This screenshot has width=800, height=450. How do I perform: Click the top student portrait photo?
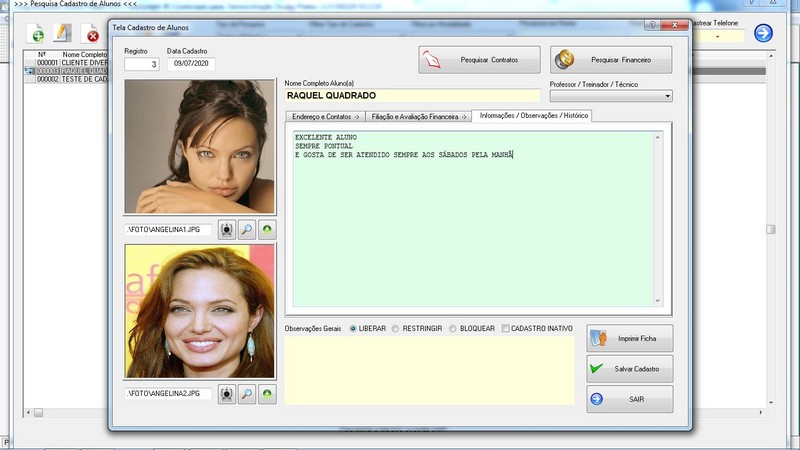click(199, 146)
